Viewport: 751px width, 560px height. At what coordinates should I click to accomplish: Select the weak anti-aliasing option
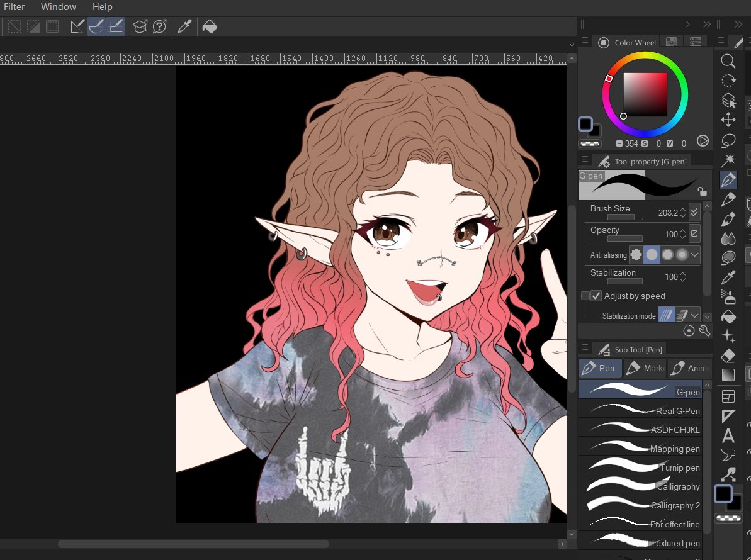(x=652, y=255)
